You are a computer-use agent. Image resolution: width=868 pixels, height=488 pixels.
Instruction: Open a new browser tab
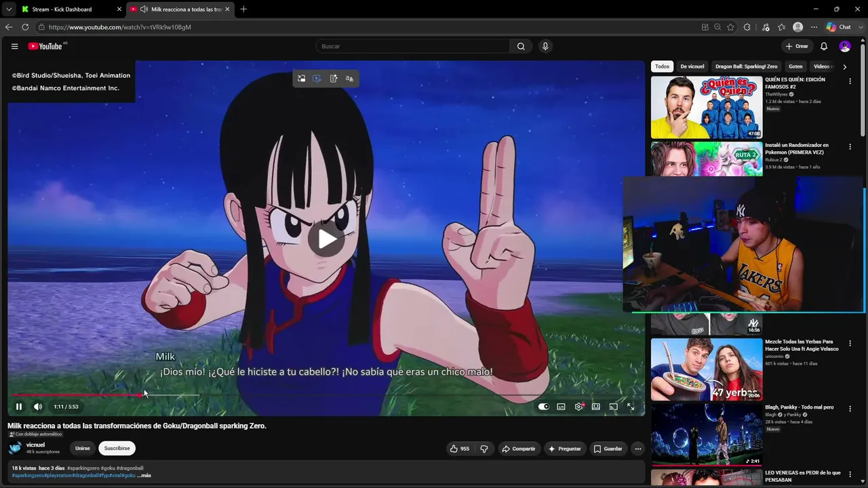[243, 9]
